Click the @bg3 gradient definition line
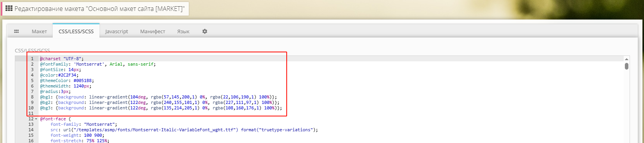The width and height of the screenshot is (644, 143). (x=161, y=108)
